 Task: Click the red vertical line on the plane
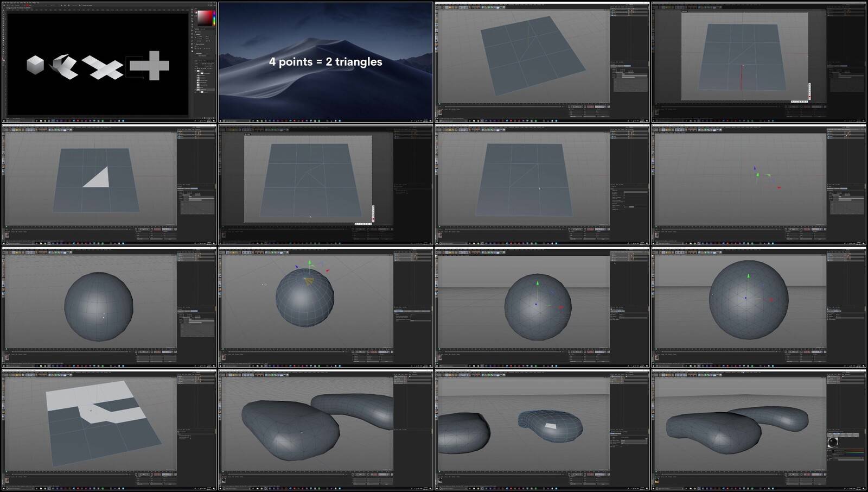(x=742, y=77)
